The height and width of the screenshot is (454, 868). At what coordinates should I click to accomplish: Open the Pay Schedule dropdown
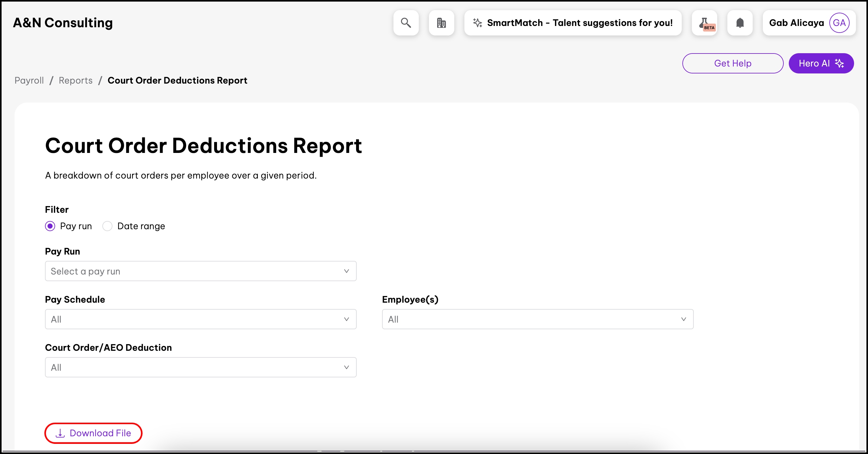click(201, 319)
